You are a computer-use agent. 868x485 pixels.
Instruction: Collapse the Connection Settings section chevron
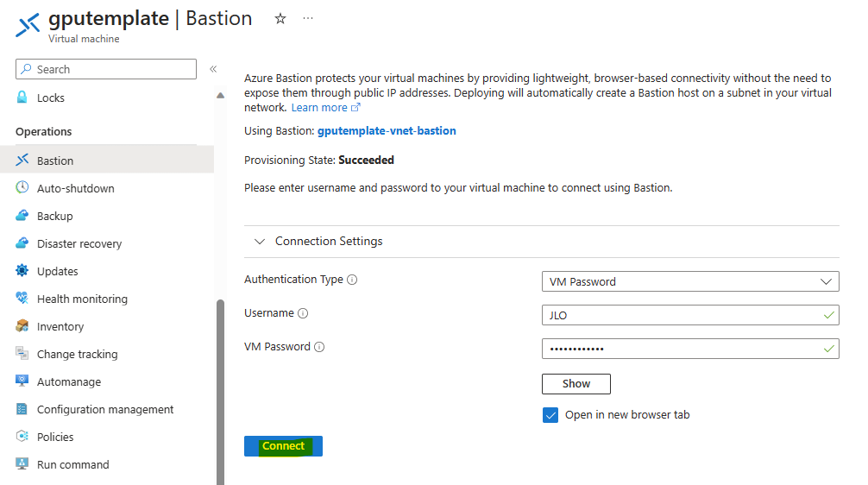click(x=259, y=242)
